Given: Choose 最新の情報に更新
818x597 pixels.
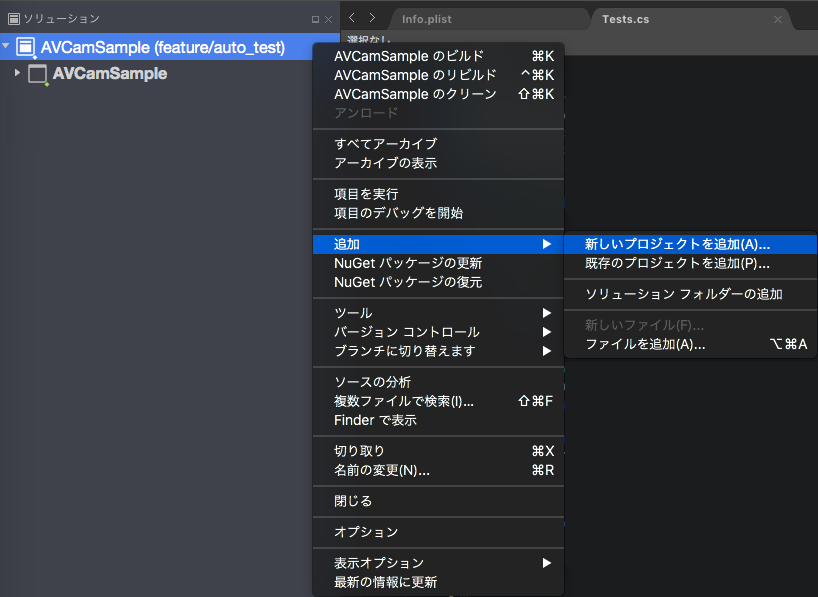Looking at the screenshot, I should 438,582.
